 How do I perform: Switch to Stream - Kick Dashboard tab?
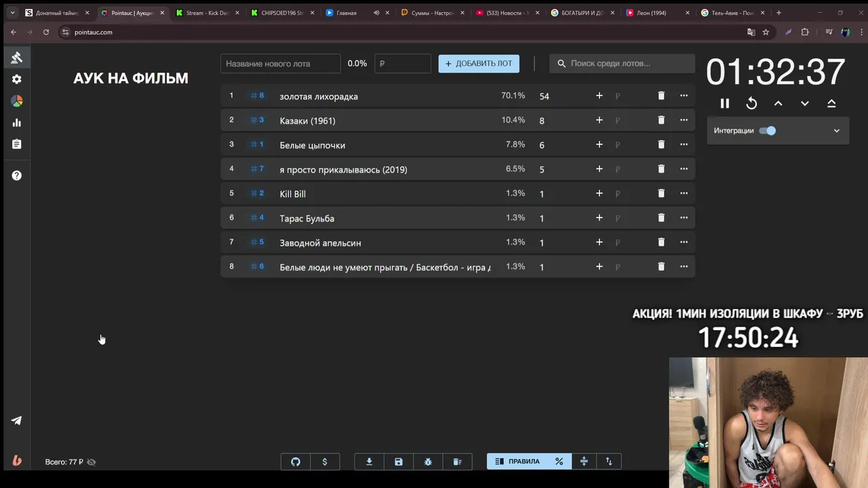207,13
